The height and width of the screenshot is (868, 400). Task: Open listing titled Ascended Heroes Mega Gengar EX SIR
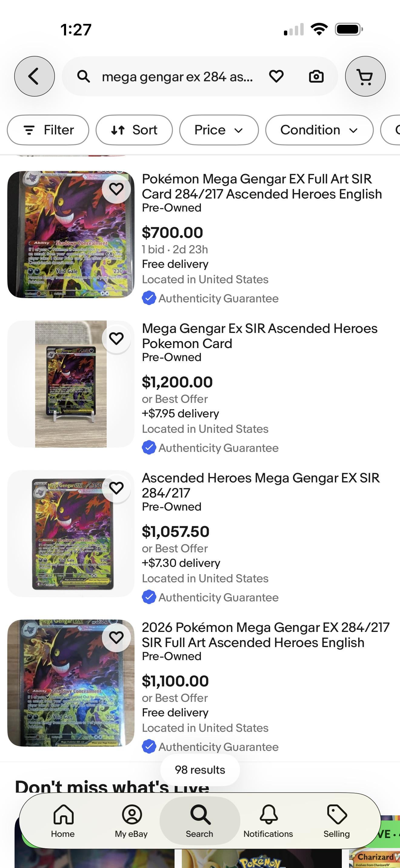pyautogui.click(x=260, y=485)
